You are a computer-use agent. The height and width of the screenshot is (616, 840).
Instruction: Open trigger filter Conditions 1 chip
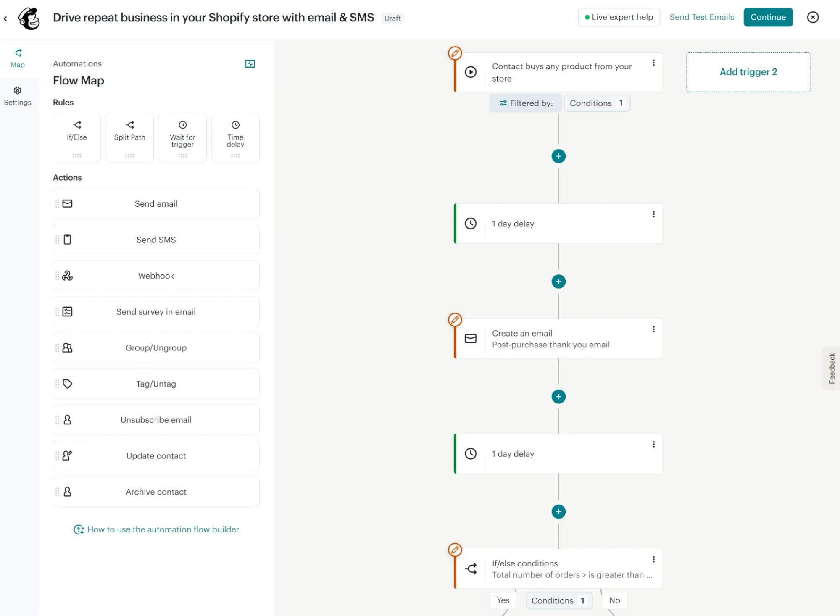click(x=598, y=103)
